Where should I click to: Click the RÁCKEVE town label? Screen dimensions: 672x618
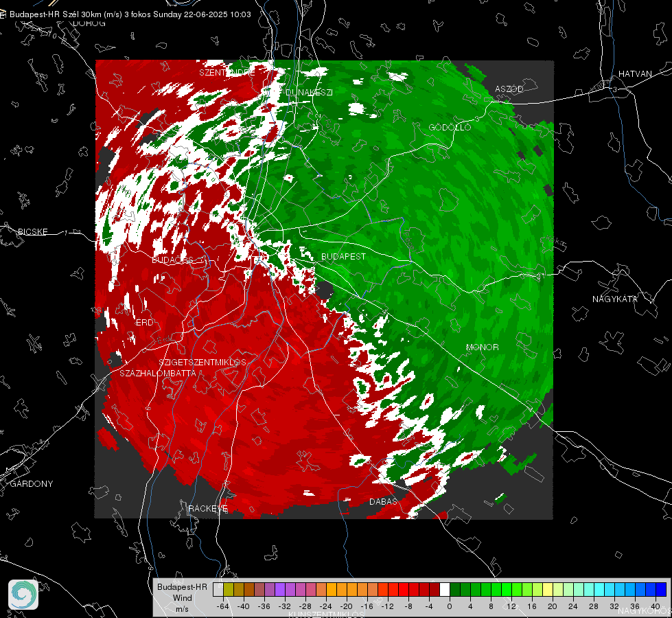pos(208,508)
